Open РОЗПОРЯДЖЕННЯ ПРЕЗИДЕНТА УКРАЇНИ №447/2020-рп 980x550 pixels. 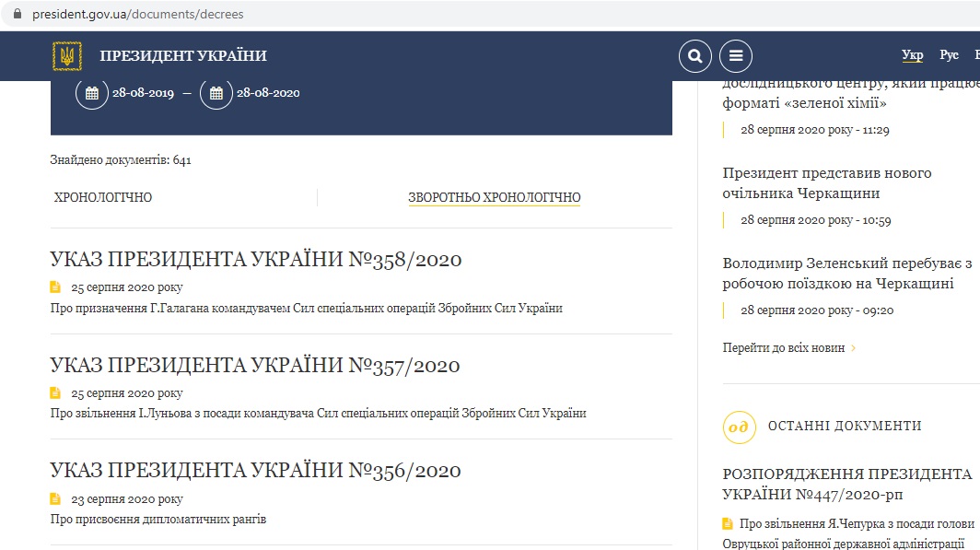[847, 484]
